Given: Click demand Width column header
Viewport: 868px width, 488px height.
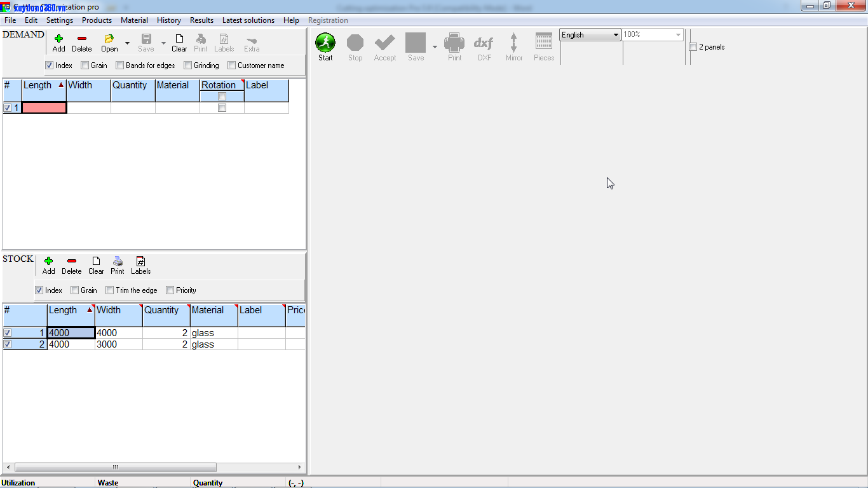Looking at the screenshot, I should click(88, 90).
